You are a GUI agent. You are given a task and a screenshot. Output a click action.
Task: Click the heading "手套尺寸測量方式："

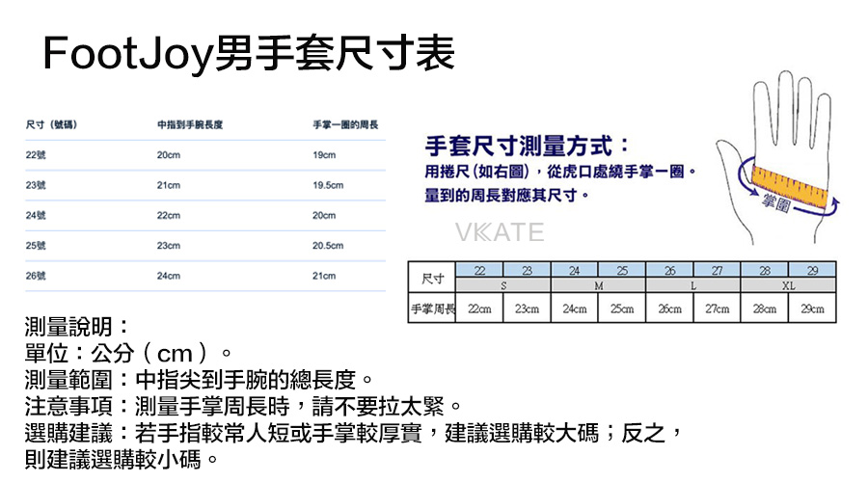click(x=527, y=147)
